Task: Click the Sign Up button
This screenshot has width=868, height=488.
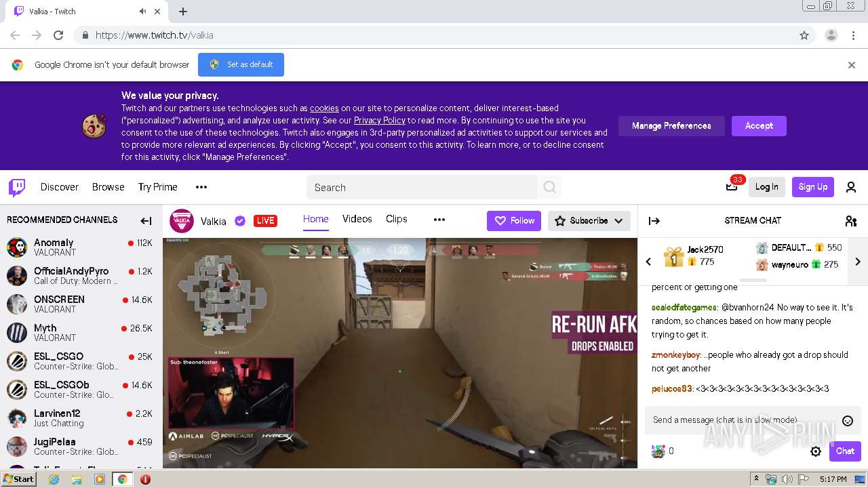Action: tap(813, 187)
